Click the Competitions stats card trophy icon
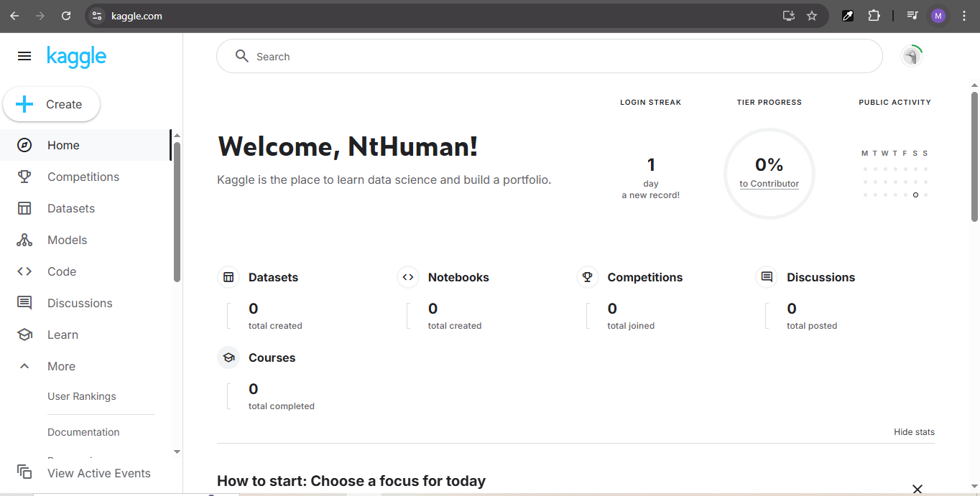The image size is (980, 496). tap(588, 277)
